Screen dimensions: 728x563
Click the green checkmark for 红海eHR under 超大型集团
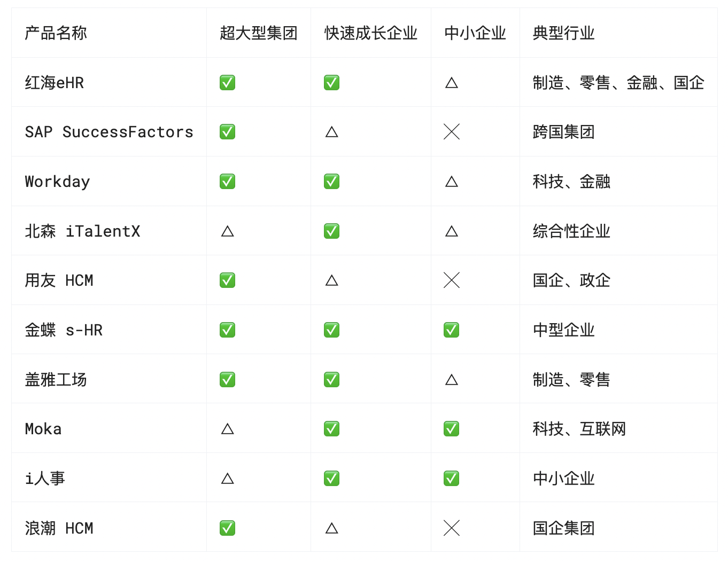tap(227, 83)
